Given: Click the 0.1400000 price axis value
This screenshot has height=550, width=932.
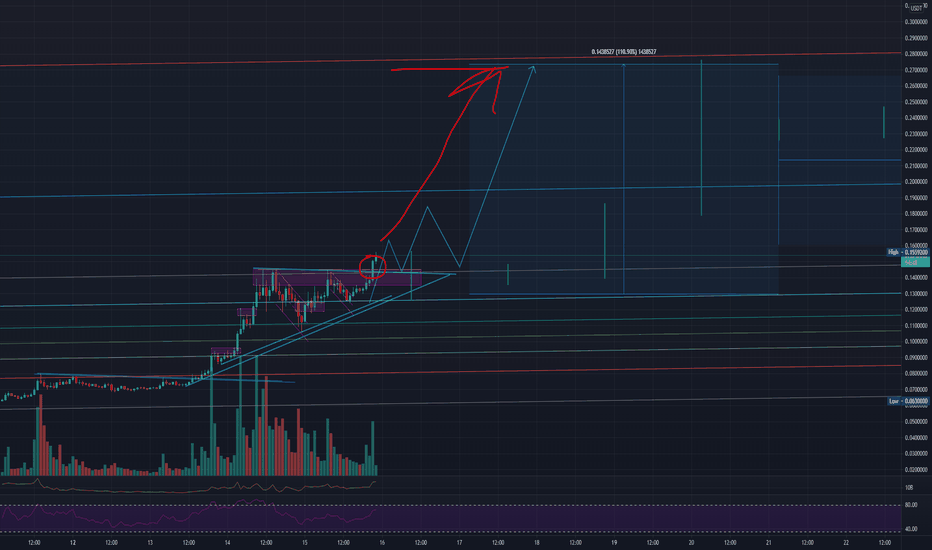Looking at the screenshot, I should click(916, 278).
